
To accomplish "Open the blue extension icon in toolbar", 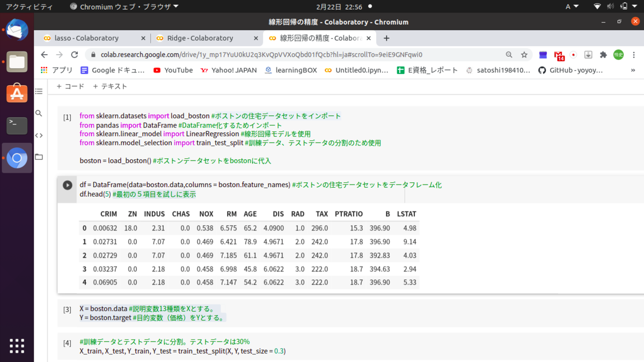I will (x=543, y=55).
